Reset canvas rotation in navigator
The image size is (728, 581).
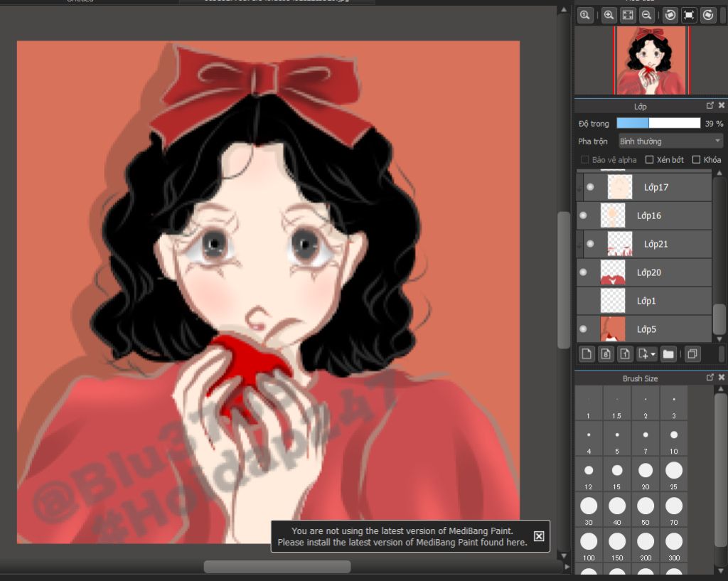pyautogui.click(x=689, y=15)
